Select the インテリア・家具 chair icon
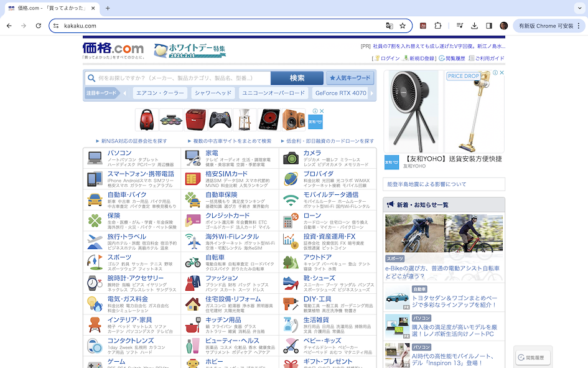This screenshot has height=368, width=588. tap(95, 325)
